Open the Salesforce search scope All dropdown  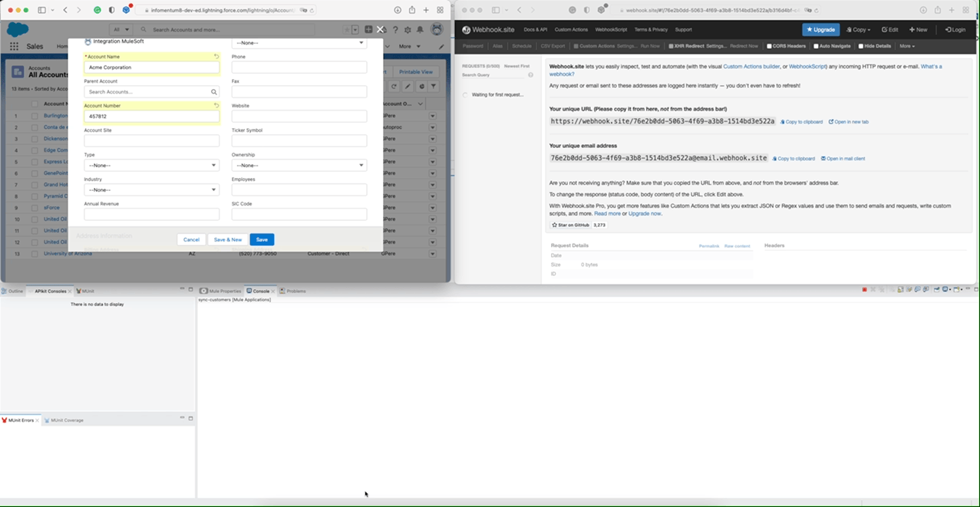coord(121,30)
